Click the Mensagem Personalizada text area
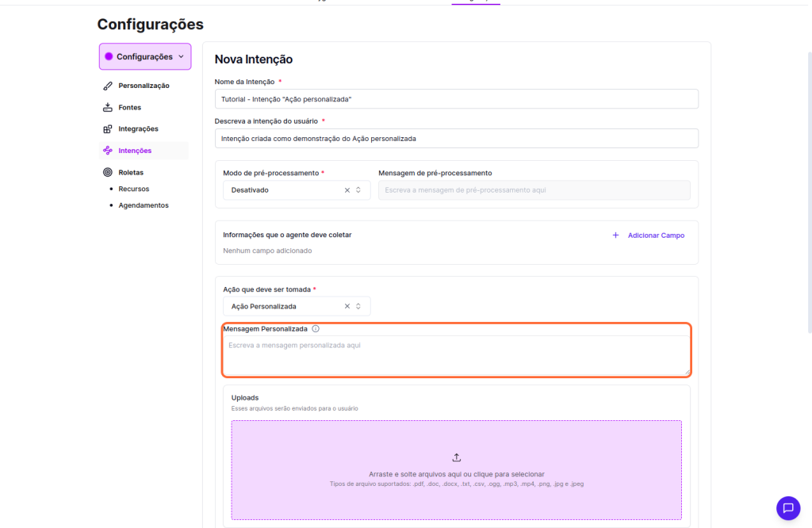This screenshot has width=812, height=528. [x=456, y=355]
